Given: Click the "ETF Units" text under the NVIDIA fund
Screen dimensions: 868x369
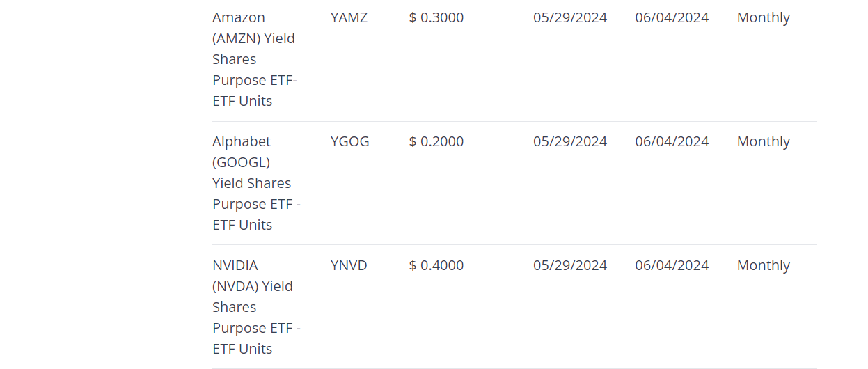Looking at the screenshot, I should point(242,349).
